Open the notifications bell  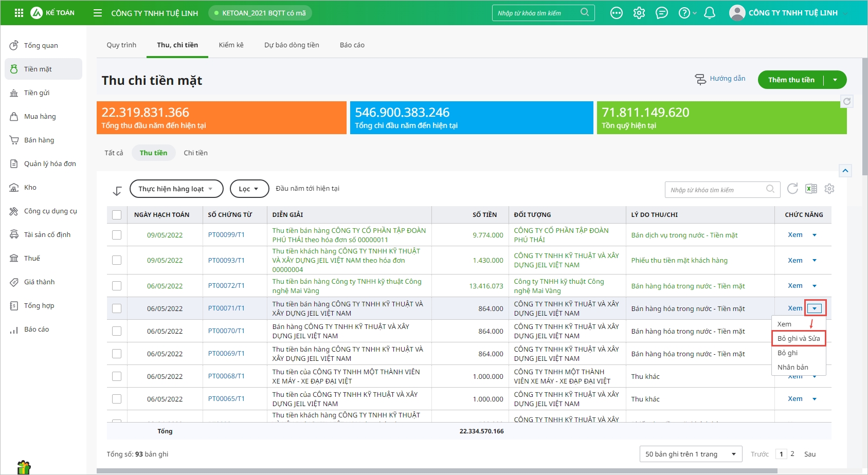pos(709,13)
